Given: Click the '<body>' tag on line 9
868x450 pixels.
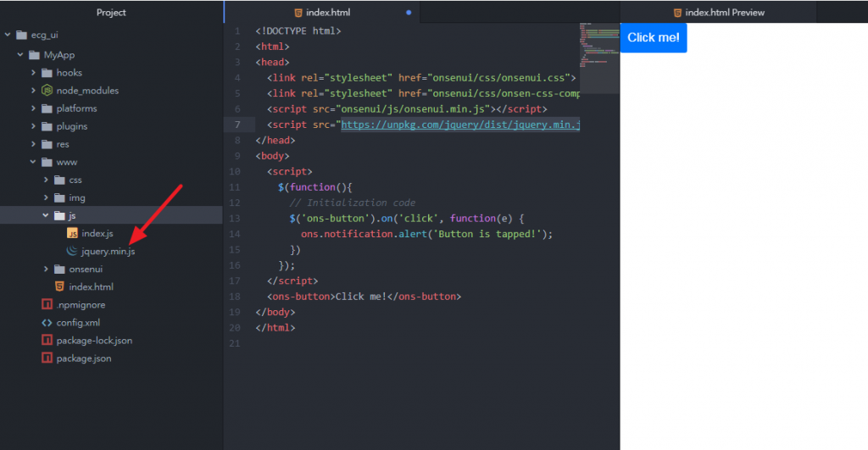Looking at the screenshot, I should (x=272, y=156).
